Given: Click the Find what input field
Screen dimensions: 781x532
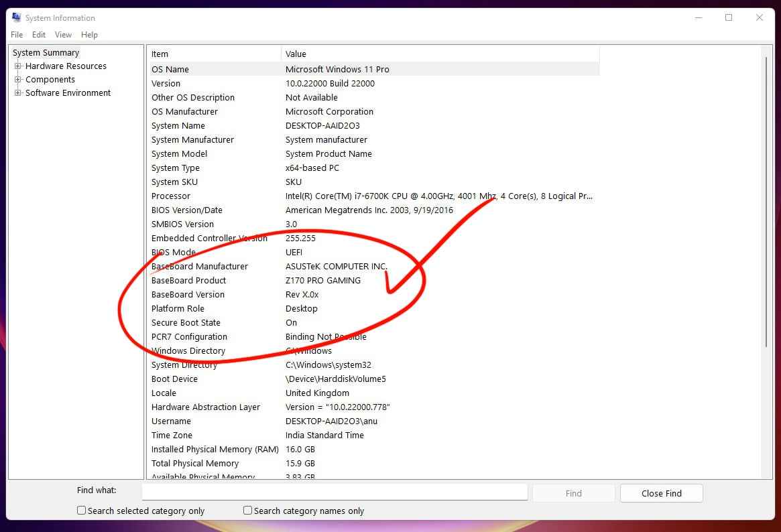Looking at the screenshot, I should pos(335,492).
